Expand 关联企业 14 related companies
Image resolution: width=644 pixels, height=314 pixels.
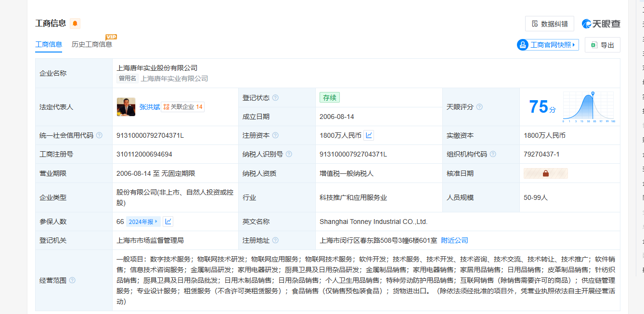tap(182, 107)
